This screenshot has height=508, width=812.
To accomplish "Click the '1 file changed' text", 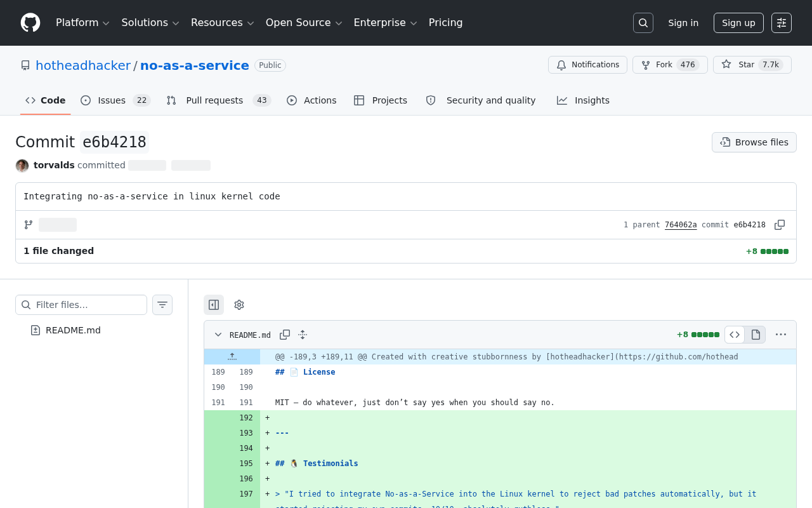I will (58, 251).
